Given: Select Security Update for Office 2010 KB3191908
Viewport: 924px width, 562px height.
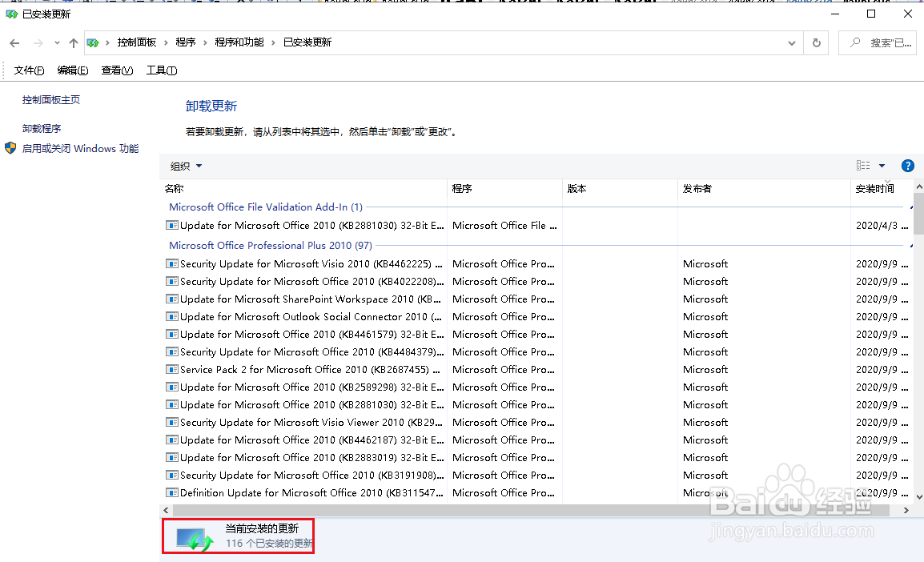Looking at the screenshot, I should point(536,476).
